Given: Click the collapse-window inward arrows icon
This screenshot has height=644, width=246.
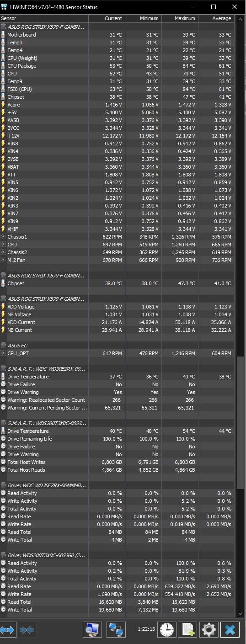Looking at the screenshot, I should tap(27, 630).
